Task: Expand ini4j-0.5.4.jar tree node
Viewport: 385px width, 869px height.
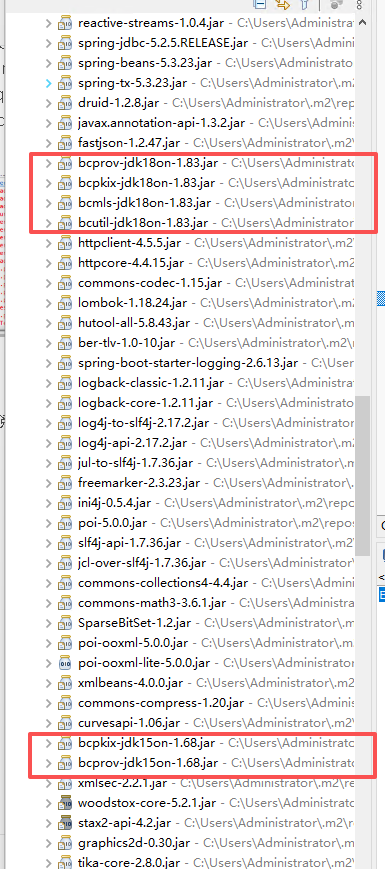Action: [x=48, y=503]
